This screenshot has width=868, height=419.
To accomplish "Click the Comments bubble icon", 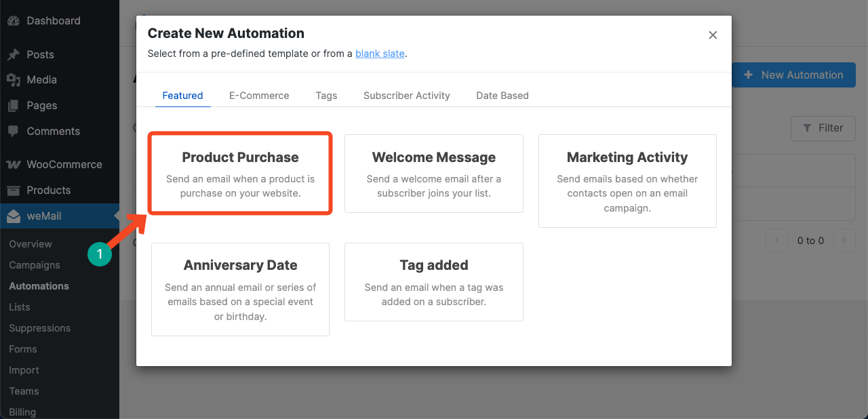I will [14, 132].
